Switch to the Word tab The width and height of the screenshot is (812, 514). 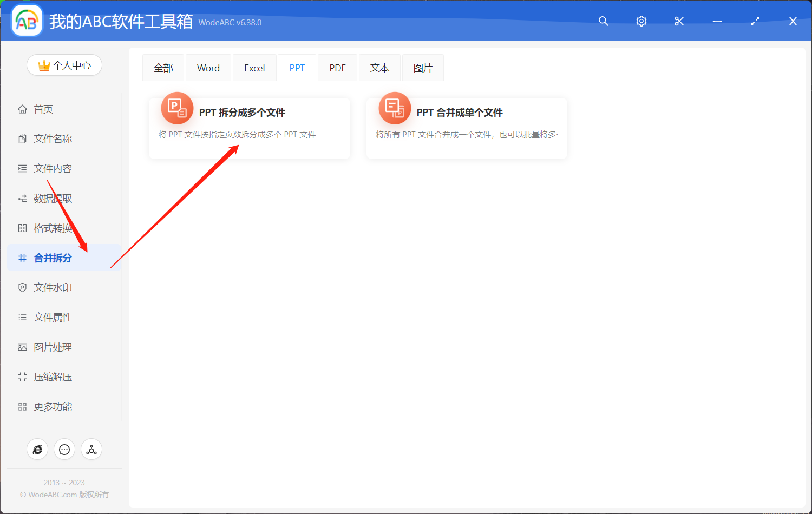click(x=208, y=67)
